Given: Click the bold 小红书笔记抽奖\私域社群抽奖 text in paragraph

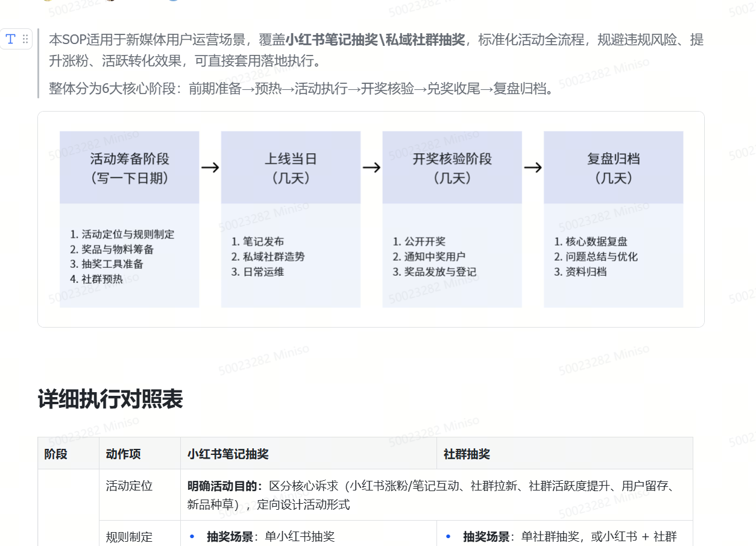Looking at the screenshot, I should point(375,40).
